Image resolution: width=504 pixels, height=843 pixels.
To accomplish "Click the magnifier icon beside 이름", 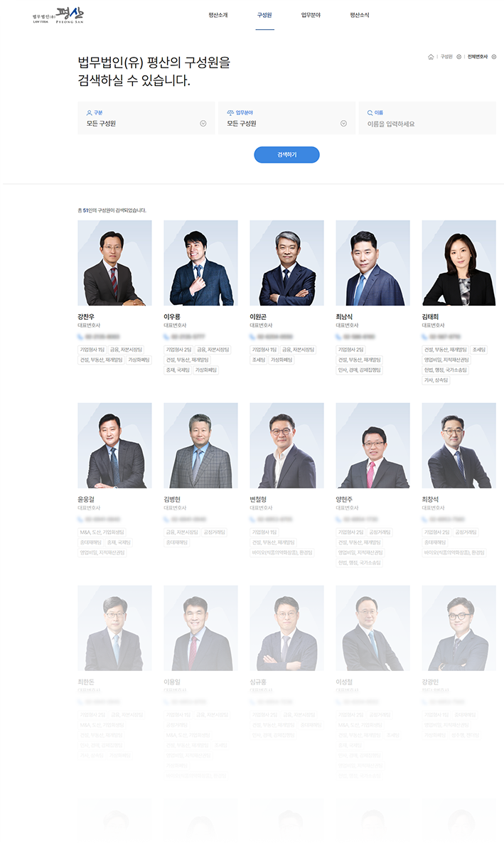I will tap(370, 113).
